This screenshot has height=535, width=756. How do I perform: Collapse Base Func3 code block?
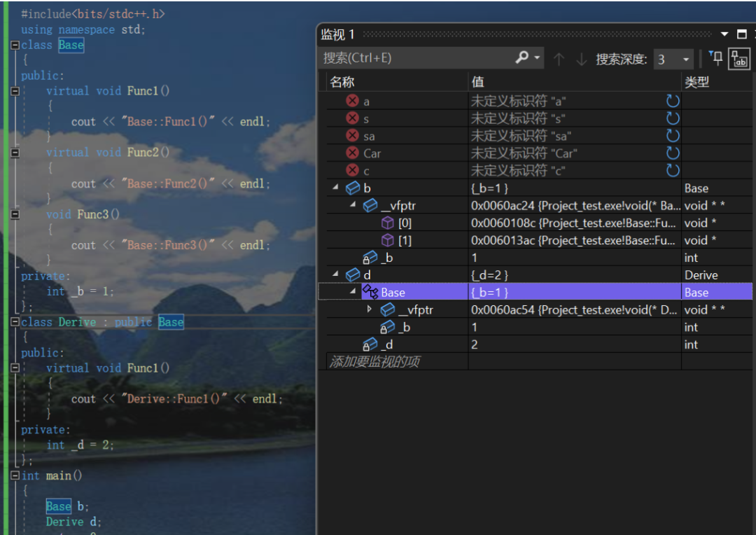pyautogui.click(x=15, y=214)
